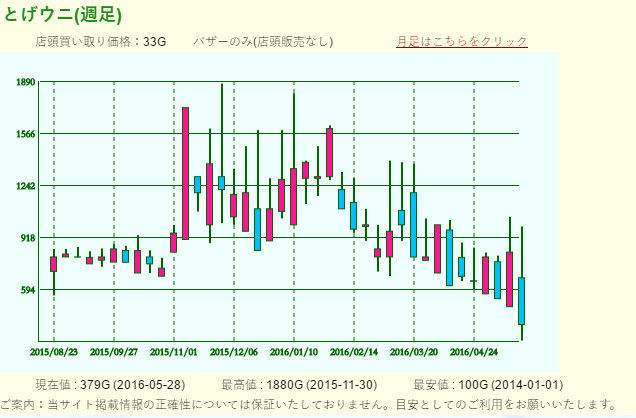The width and height of the screenshot is (636, 418).
Task: Click the x-axis date 2016/01/10
Action: (x=294, y=352)
